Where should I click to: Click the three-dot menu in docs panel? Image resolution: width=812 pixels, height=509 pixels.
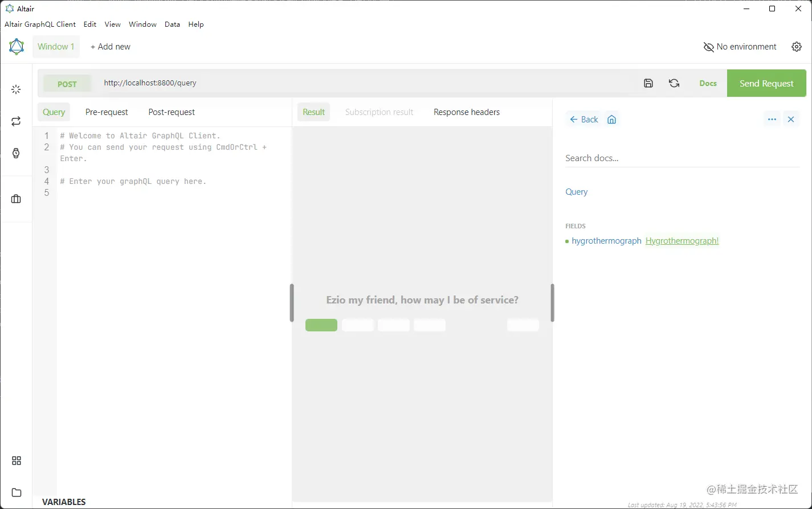pyautogui.click(x=772, y=119)
